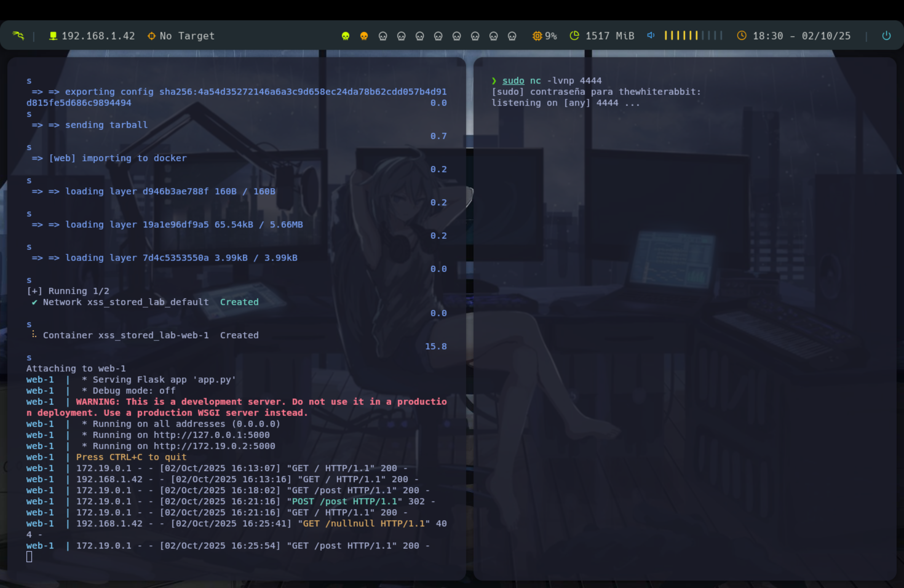Viewport: 904px width, 588px height.
Task: Switch to orange skull workspace two
Action: tap(364, 36)
